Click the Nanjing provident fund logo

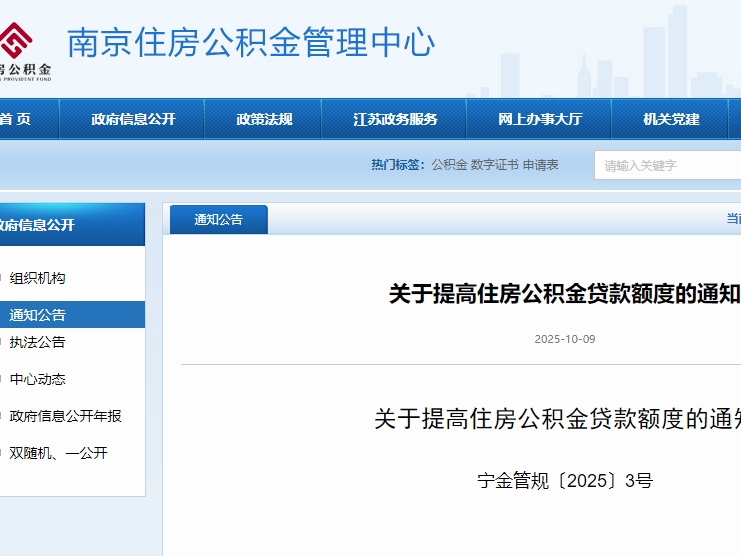[x=20, y=48]
